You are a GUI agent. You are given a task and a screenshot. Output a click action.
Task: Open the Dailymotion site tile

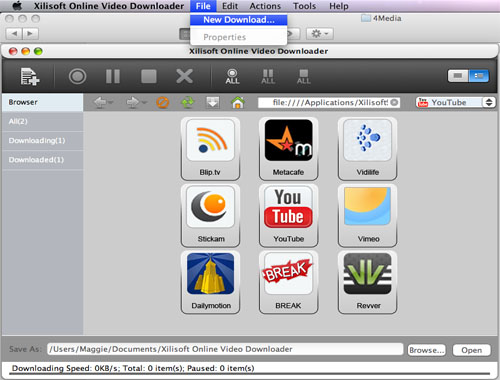tap(210, 282)
